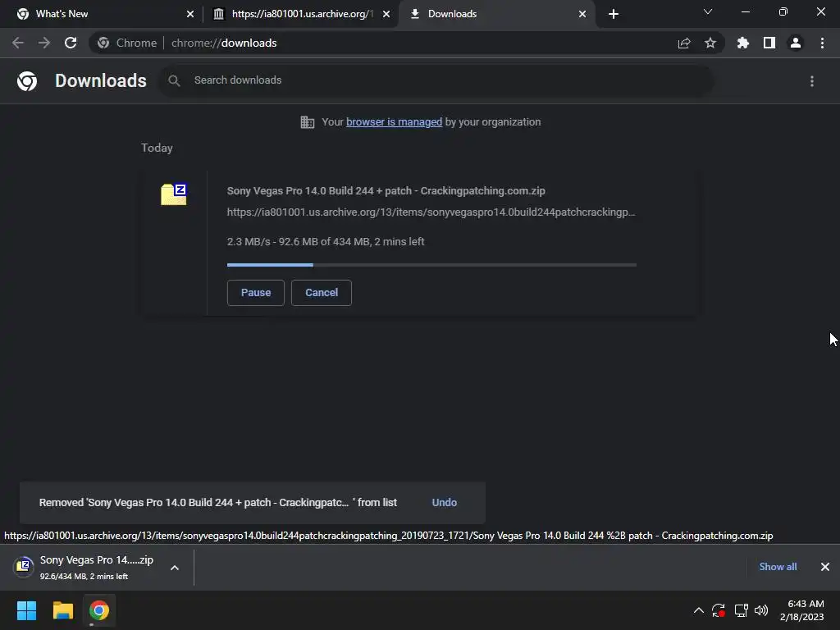Click Show all downloads link

tap(778, 567)
